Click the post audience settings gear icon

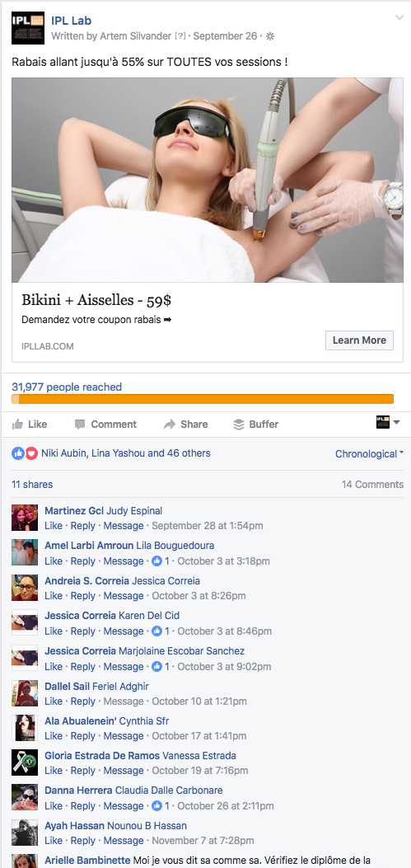click(x=270, y=36)
